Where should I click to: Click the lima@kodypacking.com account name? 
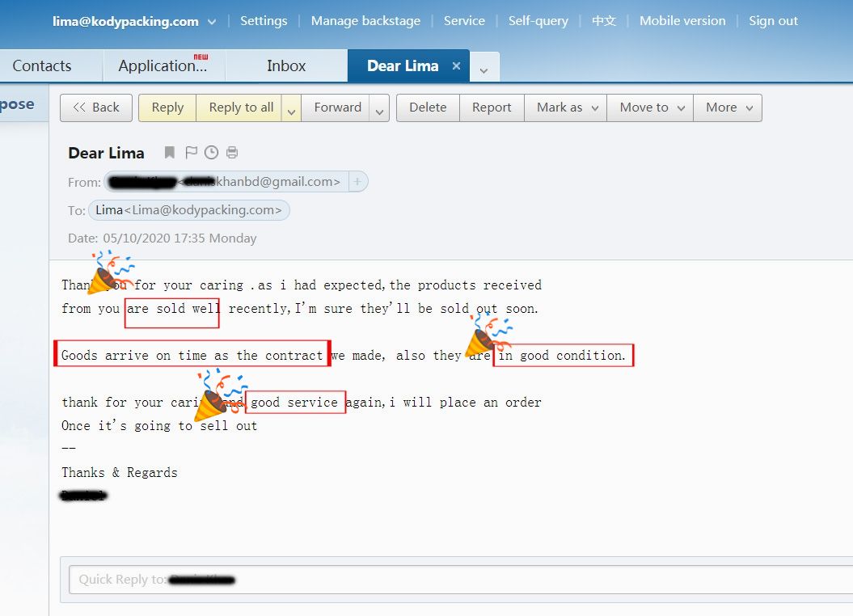(x=125, y=22)
